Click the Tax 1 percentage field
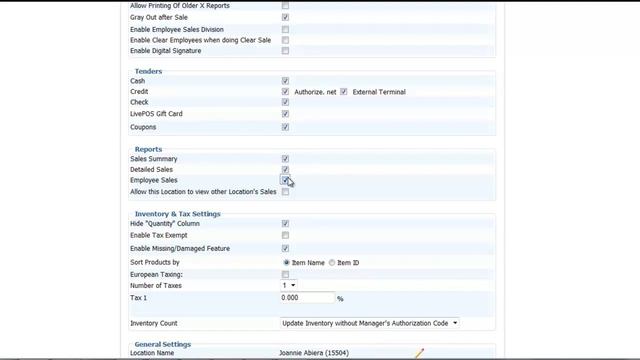Screen dimensions: 640x360 click(x=307, y=298)
